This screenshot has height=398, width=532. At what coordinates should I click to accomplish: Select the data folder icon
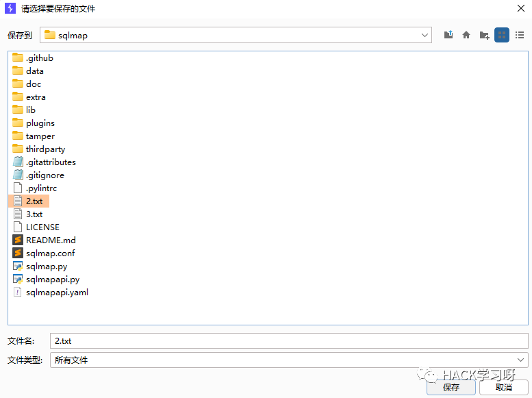pyautogui.click(x=18, y=71)
